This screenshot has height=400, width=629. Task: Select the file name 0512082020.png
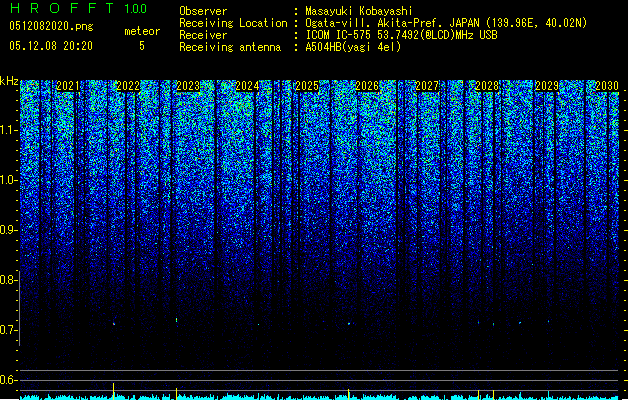[51, 26]
